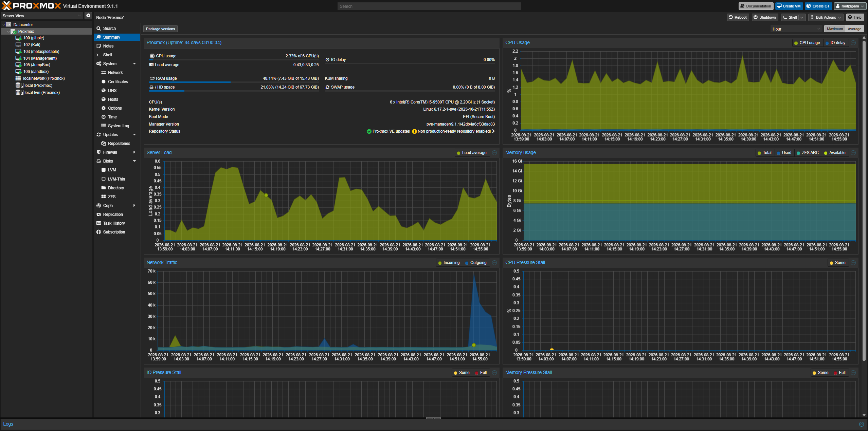Open the Notes panel
The width and height of the screenshot is (868, 431).
pos(117,46)
